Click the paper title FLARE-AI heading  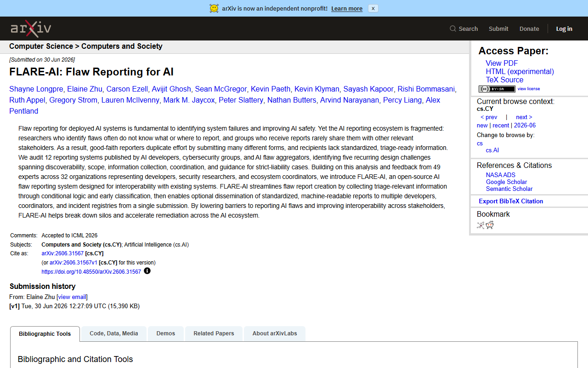pyautogui.click(x=91, y=72)
